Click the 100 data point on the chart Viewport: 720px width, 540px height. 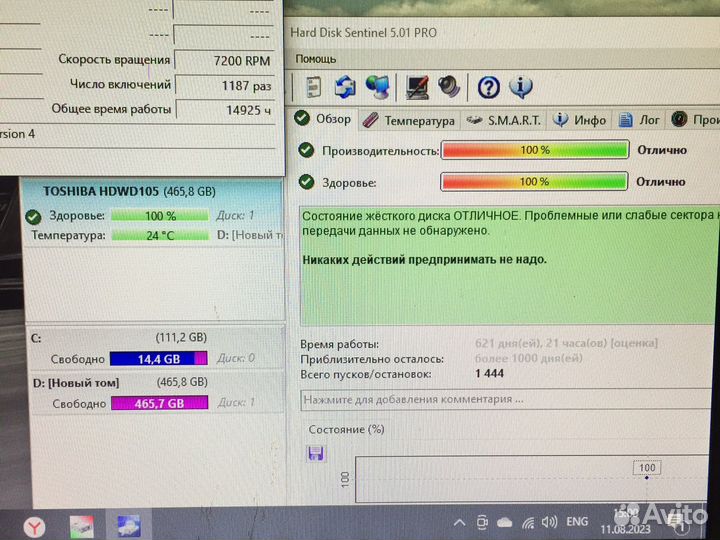tap(647, 478)
